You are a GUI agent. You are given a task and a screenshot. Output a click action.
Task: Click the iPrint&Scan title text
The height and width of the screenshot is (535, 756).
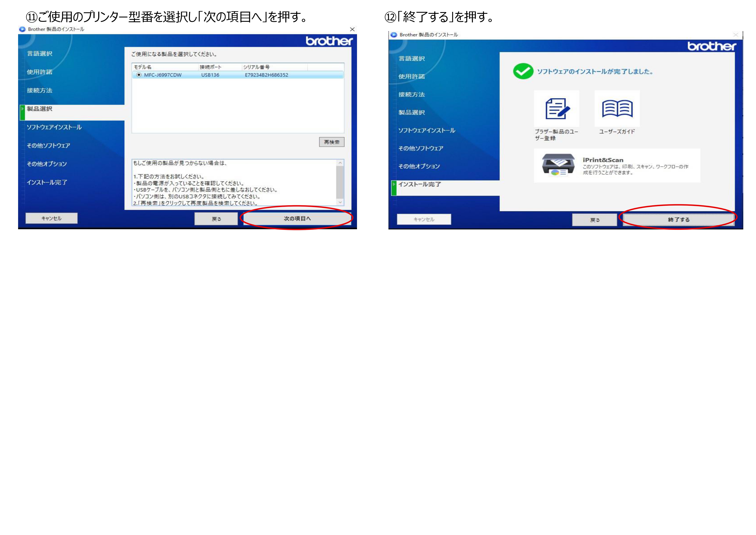pyautogui.click(x=603, y=160)
